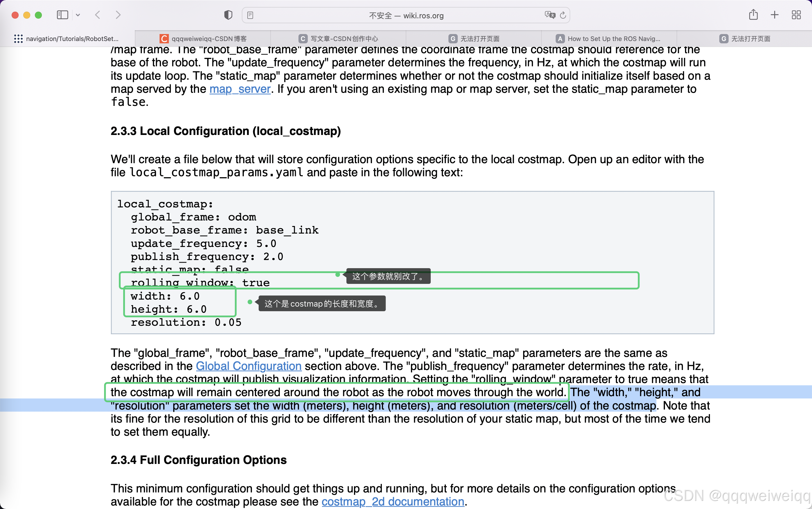Open the sidebar options dropdown chevron
812x509 pixels.
78,15
